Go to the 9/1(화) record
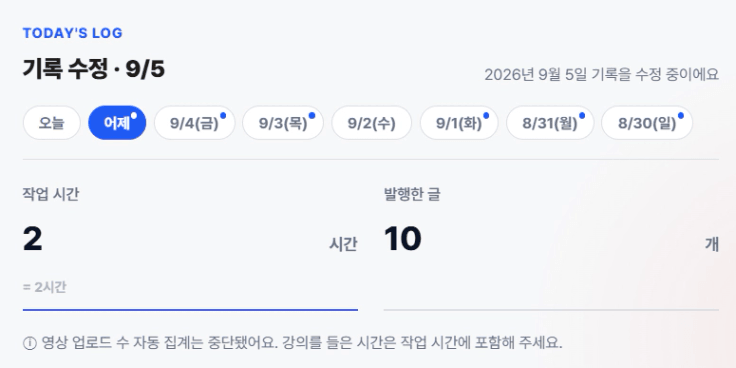Screen dimensions: 736x368 459,123
